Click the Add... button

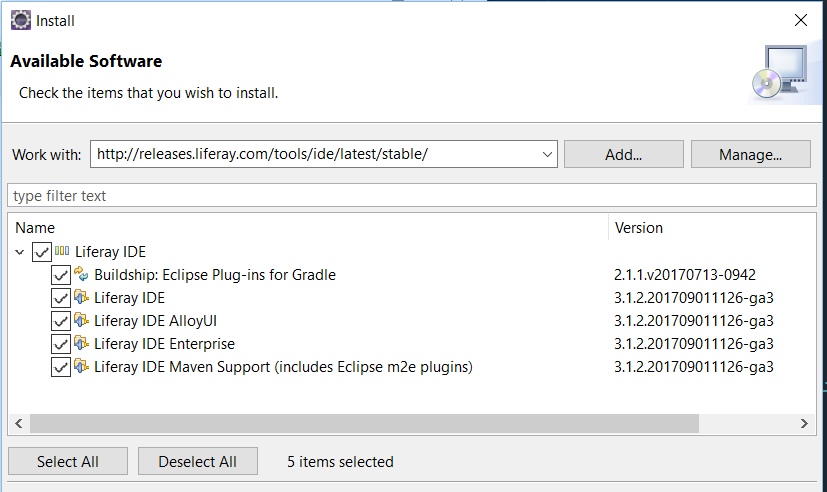click(623, 155)
